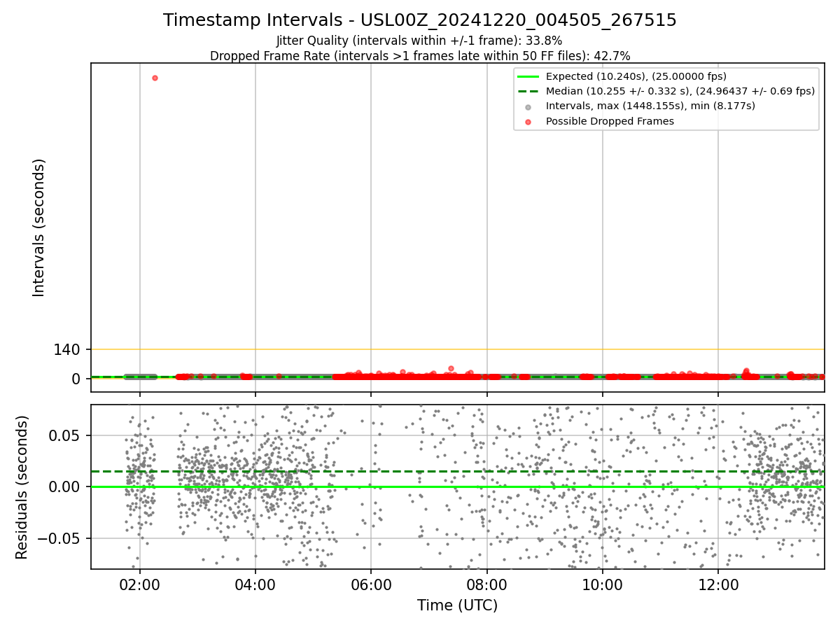Click the '08:00' time tick label
840x630 pixels.
[x=487, y=584]
